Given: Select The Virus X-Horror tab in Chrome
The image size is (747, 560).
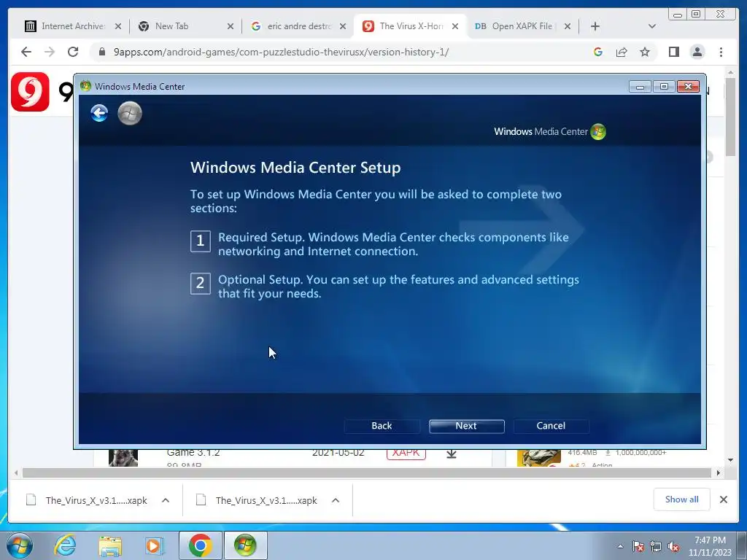Looking at the screenshot, I should pos(404,26).
